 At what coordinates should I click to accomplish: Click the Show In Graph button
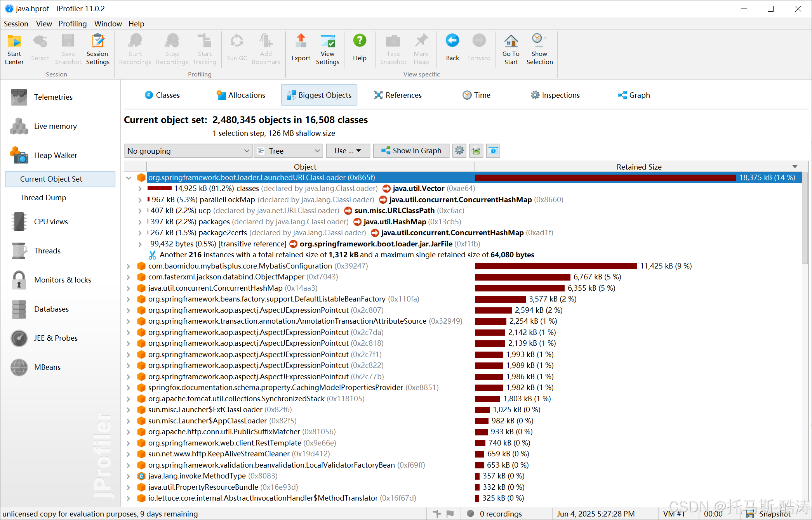[411, 151]
